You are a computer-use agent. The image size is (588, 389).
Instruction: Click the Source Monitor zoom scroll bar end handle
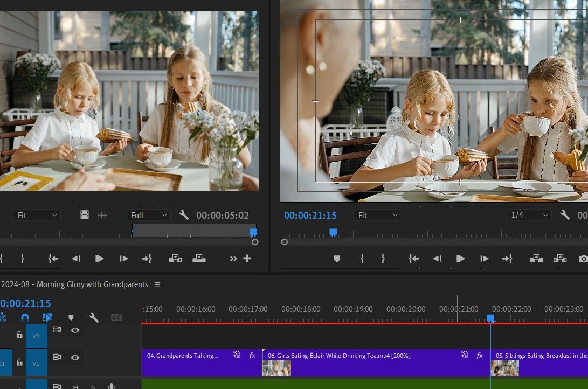pos(255,242)
